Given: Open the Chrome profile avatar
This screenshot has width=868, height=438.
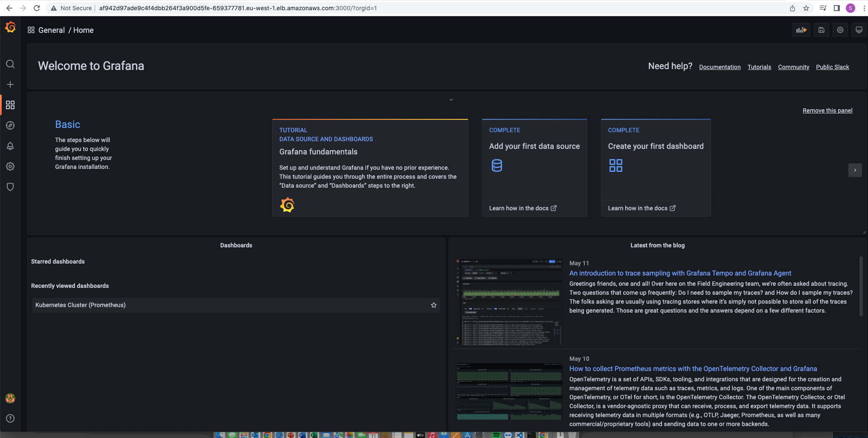Looking at the screenshot, I should click(851, 8).
